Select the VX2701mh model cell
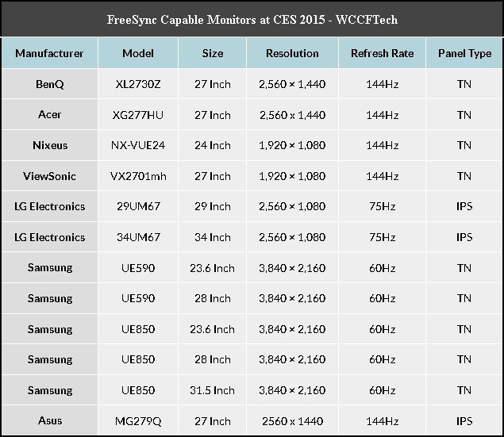The height and width of the screenshot is (437, 504). click(x=138, y=176)
